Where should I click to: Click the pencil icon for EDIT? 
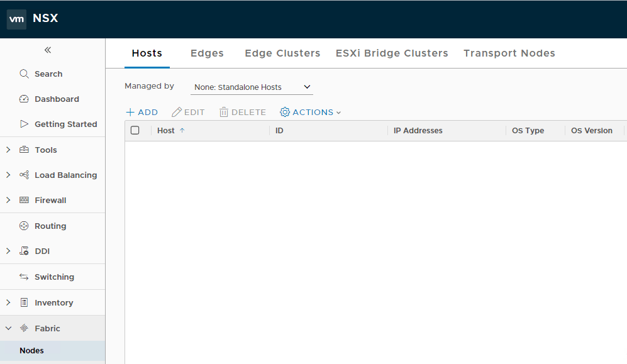(x=176, y=113)
